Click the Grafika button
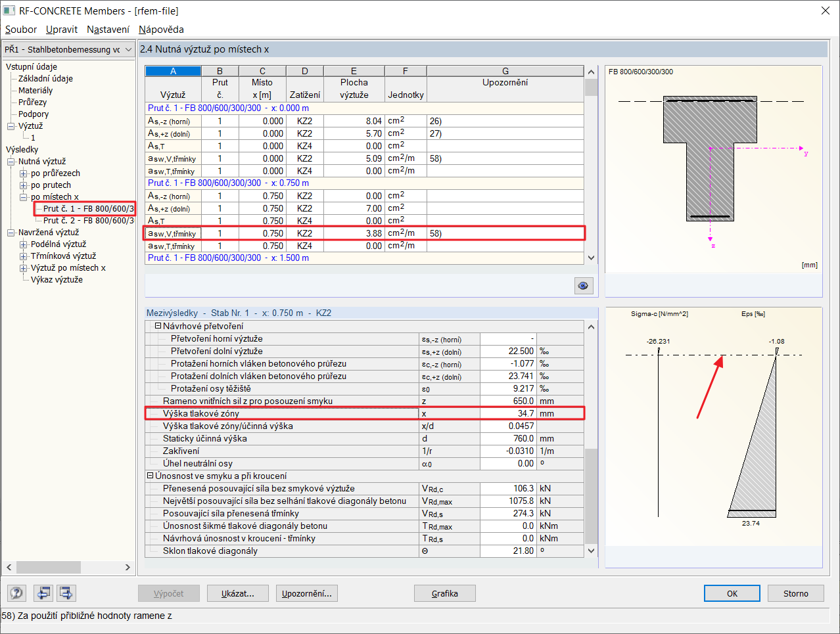 444,593
